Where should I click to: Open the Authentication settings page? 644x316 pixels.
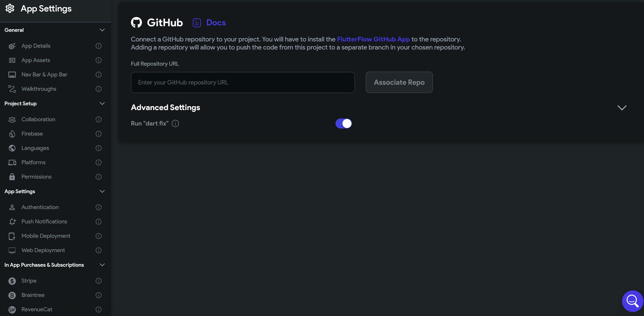pyautogui.click(x=40, y=207)
